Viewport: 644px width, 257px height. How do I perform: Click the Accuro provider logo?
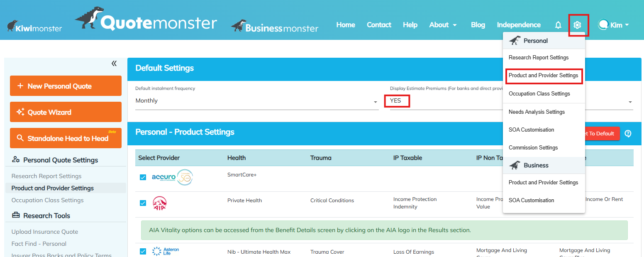172,177
